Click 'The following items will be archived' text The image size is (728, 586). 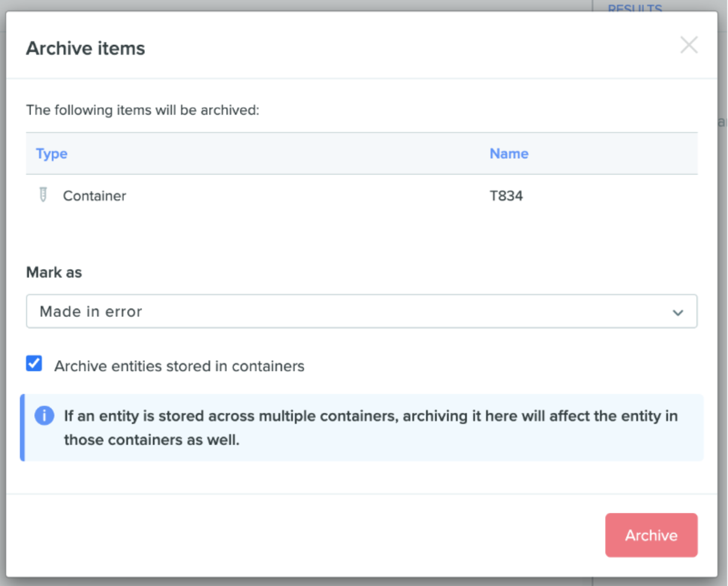click(143, 110)
